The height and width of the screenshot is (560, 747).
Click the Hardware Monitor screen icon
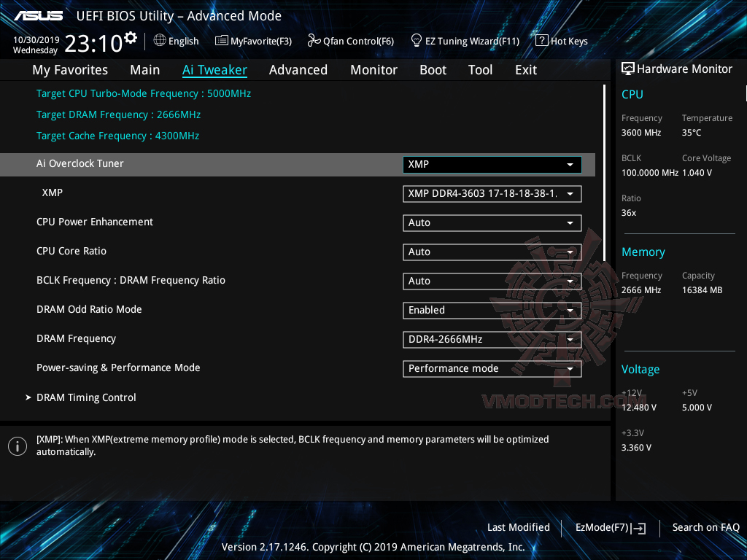628,69
